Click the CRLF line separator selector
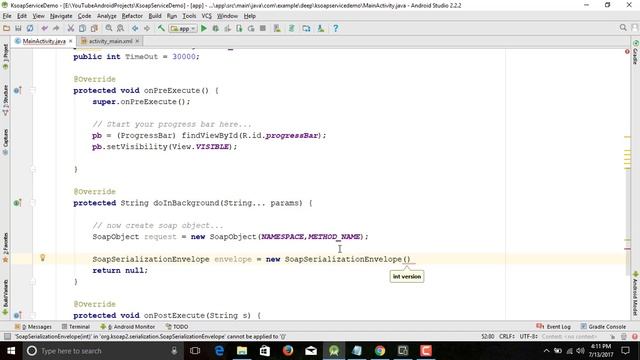This screenshot has width=640, height=360. click(507, 336)
